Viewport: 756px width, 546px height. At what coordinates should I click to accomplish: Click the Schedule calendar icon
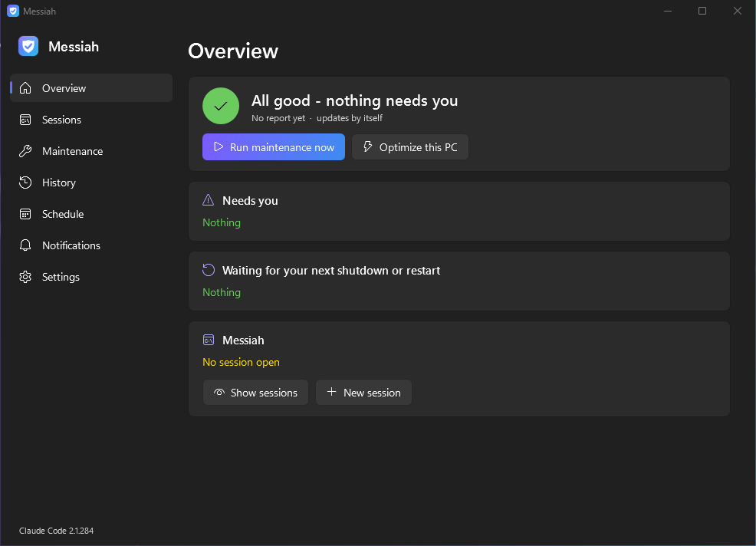coord(25,214)
